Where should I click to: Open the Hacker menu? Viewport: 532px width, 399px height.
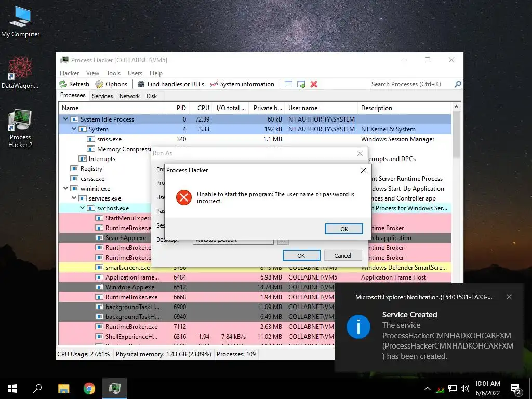point(69,73)
